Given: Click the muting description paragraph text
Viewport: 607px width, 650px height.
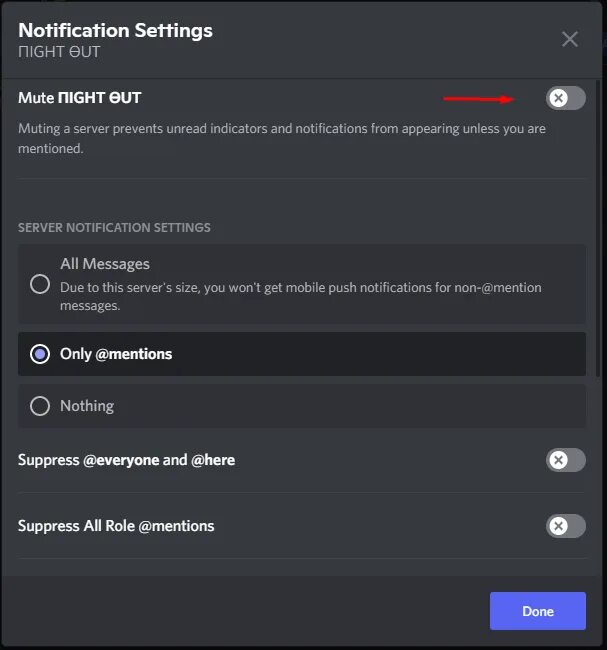Looking at the screenshot, I should (282, 138).
